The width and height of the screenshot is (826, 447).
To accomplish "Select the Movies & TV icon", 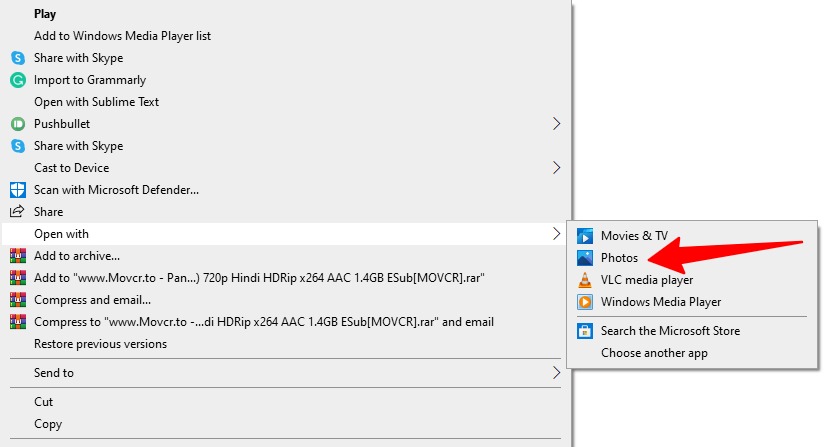I will point(585,236).
